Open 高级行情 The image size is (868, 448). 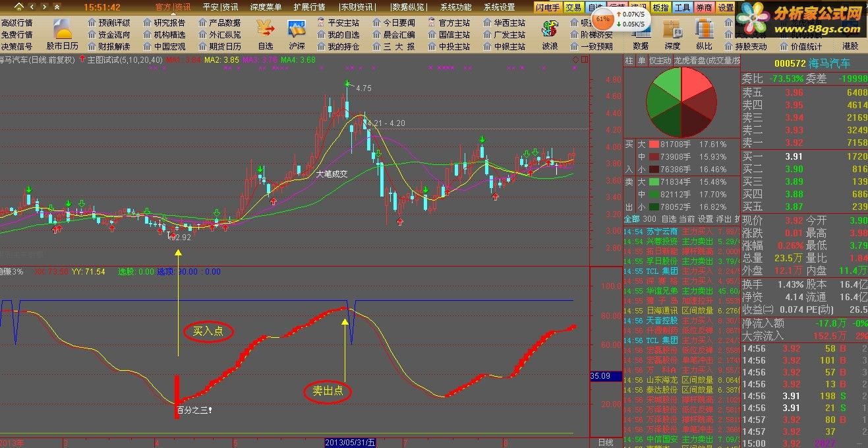[x=17, y=22]
